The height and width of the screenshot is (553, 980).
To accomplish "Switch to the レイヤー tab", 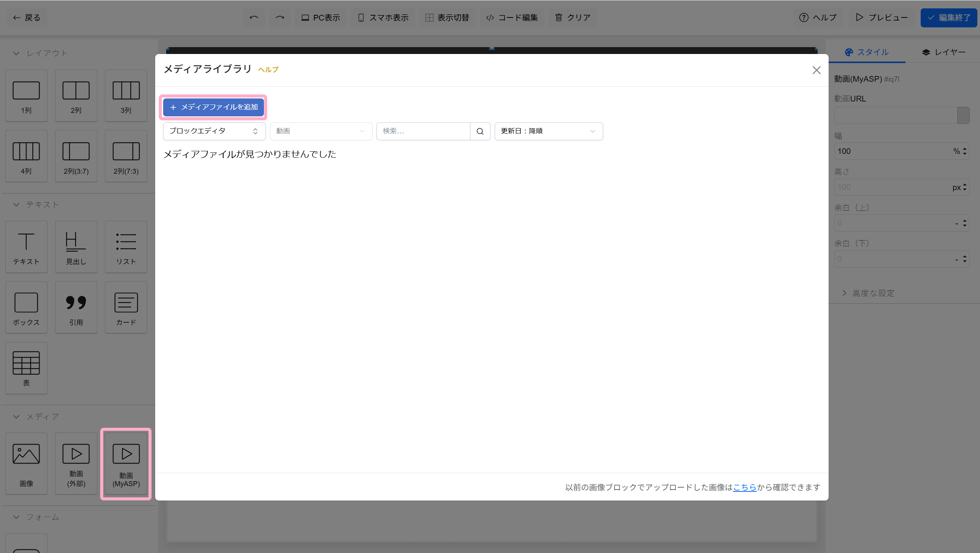I will click(943, 52).
